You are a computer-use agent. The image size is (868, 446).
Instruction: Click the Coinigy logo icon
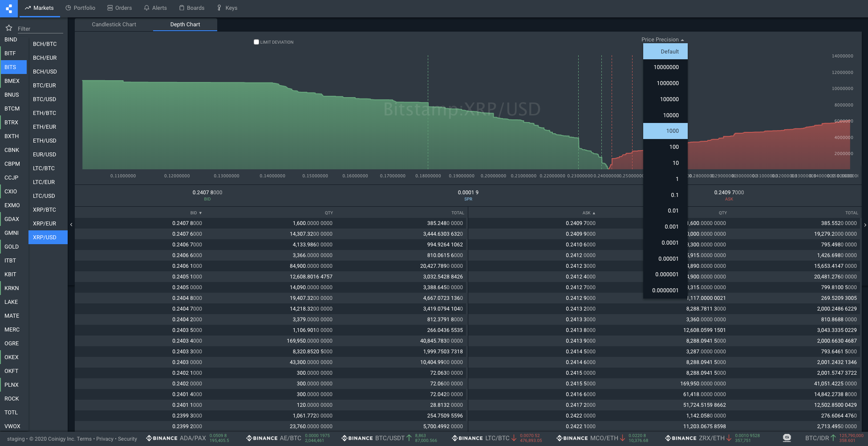[9, 8]
